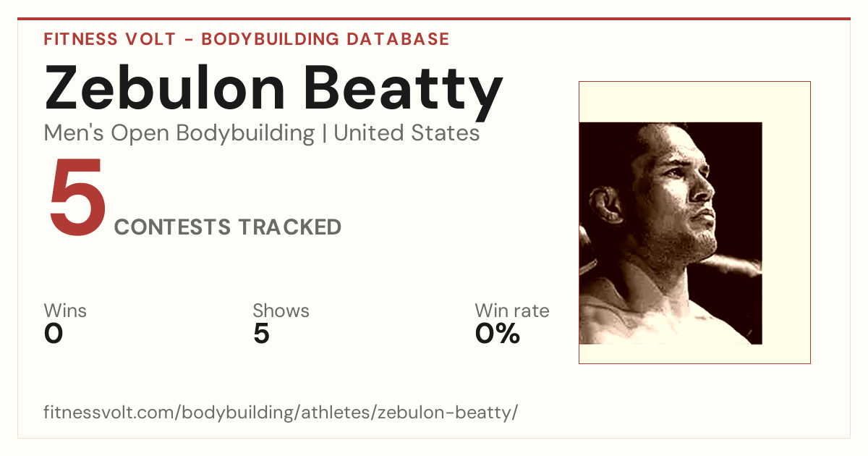The width and height of the screenshot is (868, 456).
Task: Click the Fitness Volt brand name in the header
Action: tap(109, 39)
